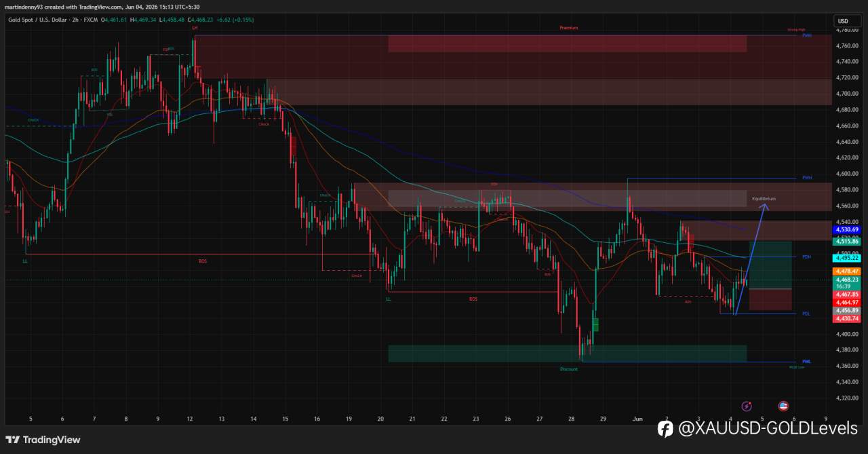Select the red 4,464.97 price label
This screenshot has height=454, width=868.
pos(848,302)
